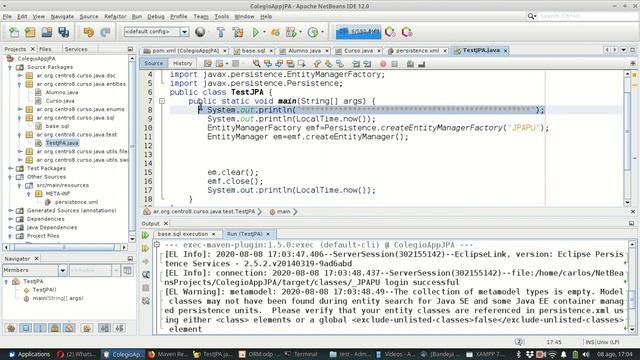Click the Output panel vertical scrollbar
Viewport: 640px width, 360px height.
click(x=632, y=287)
